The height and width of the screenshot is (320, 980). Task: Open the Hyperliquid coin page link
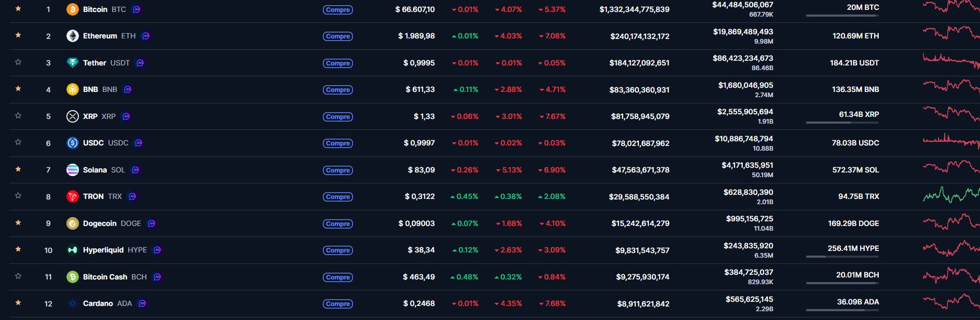coord(103,250)
